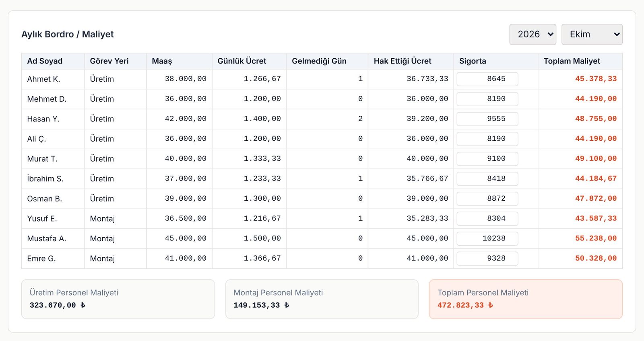The height and width of the screenshot is (341, 644).
Task: Focus Mustafa A. Sigorta field 10238
Action: (487, 238)
